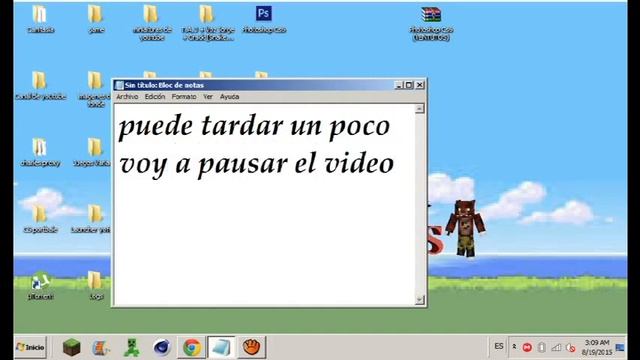This screenshot has height=360, width=640.
Task: Select the 'miniaturas de youtube' folder
Action: click(151, 22)
